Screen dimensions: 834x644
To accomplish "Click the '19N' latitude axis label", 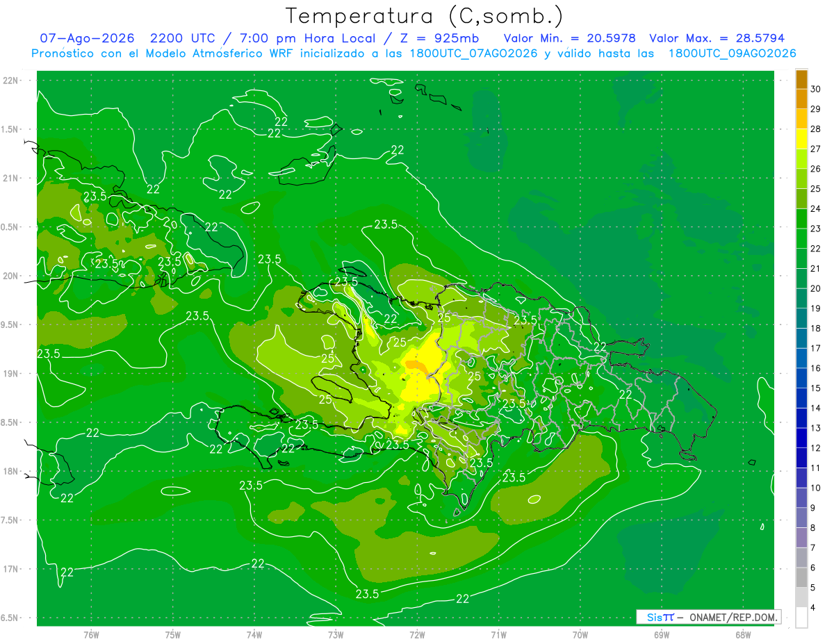I will coord(10,374).
